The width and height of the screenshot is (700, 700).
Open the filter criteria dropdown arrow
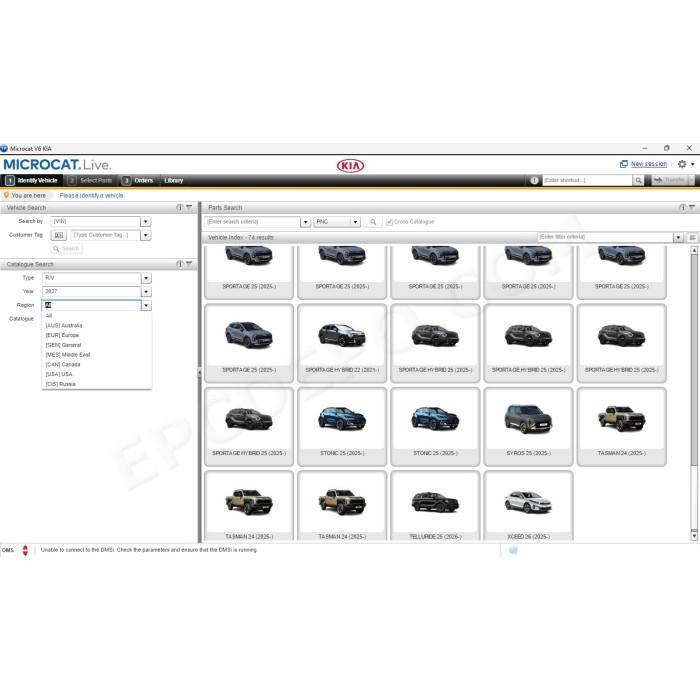pos(678,238)
